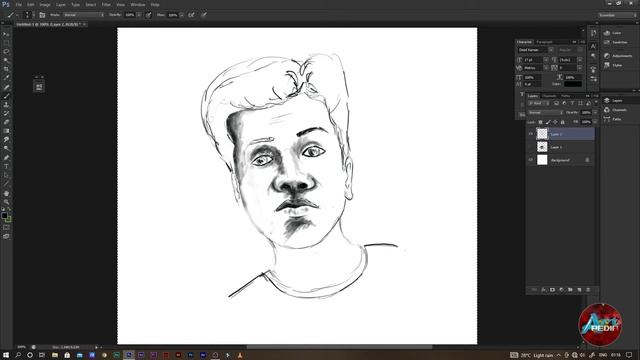Select the Pen tool
Image resolution: width=640 pixels, height=360 pixels.
[x=6, y=158]
